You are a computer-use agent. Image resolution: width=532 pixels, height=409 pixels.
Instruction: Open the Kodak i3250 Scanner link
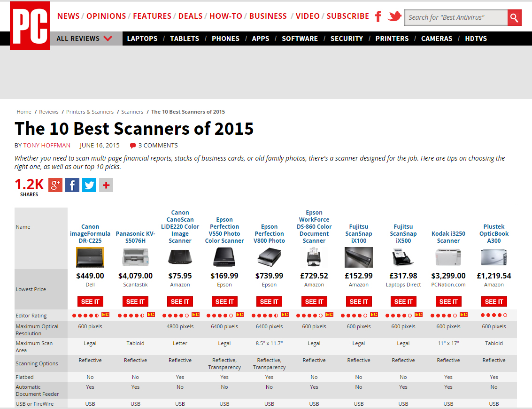(x=448, y=237)
